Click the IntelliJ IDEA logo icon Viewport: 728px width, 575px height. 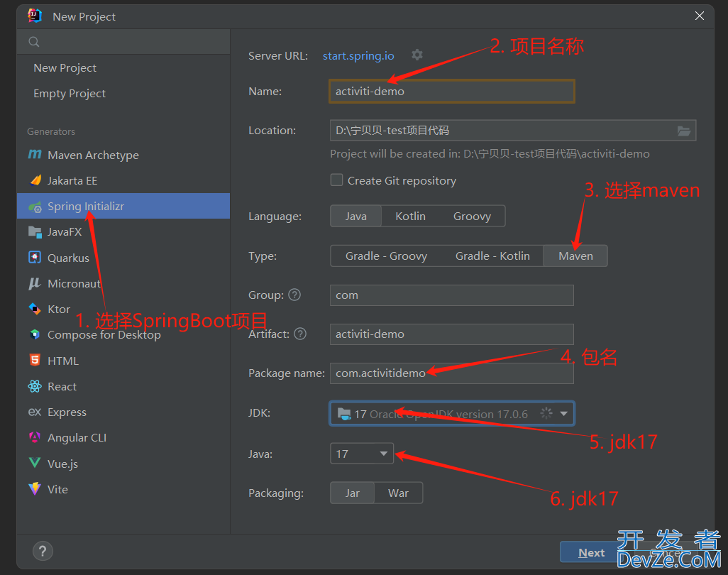35,16
